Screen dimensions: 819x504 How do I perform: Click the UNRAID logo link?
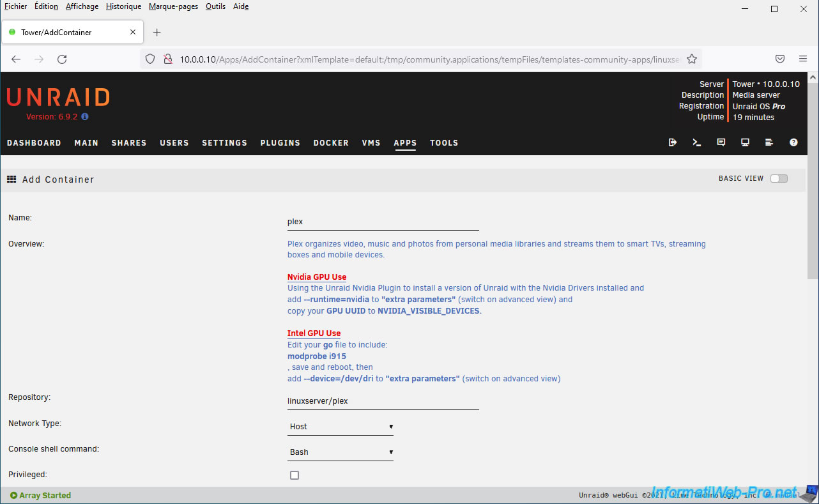coord(58,97)
